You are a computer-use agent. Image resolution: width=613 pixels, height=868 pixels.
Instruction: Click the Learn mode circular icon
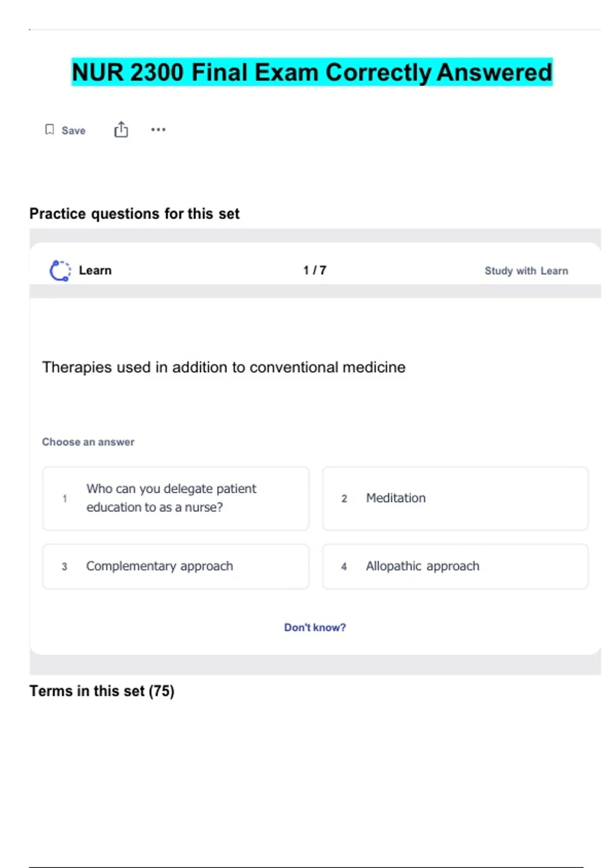(60, 271)
